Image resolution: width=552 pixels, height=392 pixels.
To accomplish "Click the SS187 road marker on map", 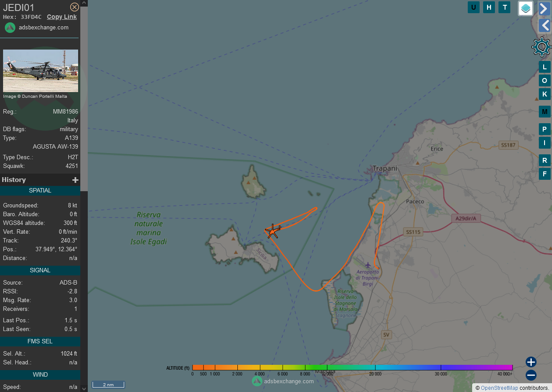I will [508, 145].
